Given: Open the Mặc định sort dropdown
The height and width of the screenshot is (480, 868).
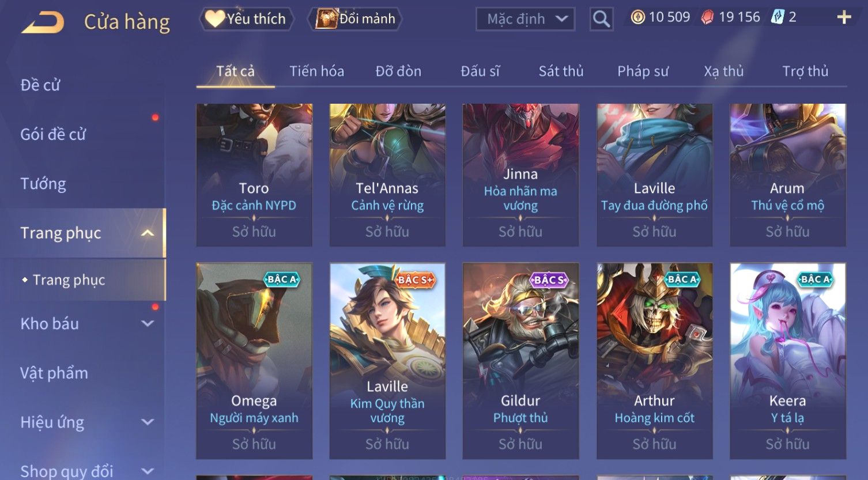Looking at the screenshot, I should point(526,19).
